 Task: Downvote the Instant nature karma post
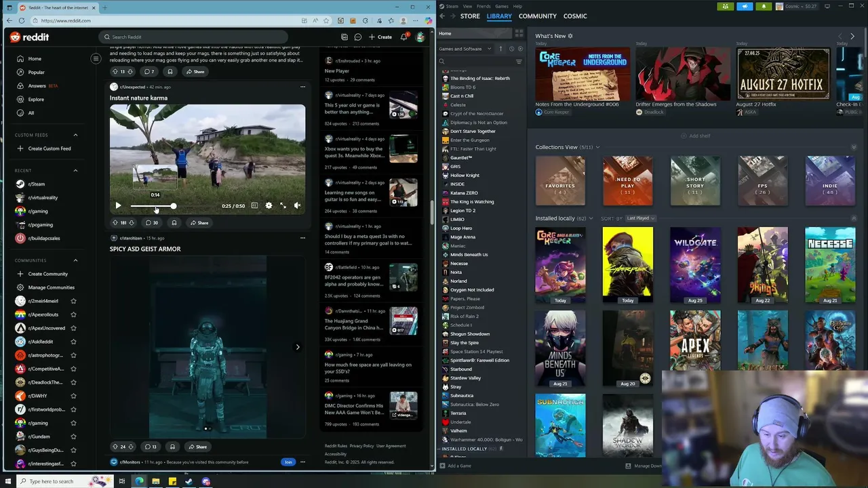click(131, 222)
